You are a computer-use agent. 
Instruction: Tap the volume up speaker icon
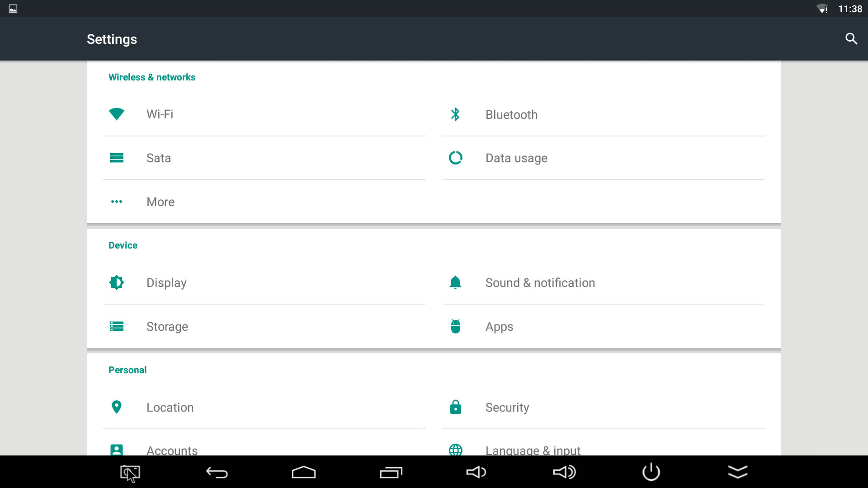coord(564,472)
